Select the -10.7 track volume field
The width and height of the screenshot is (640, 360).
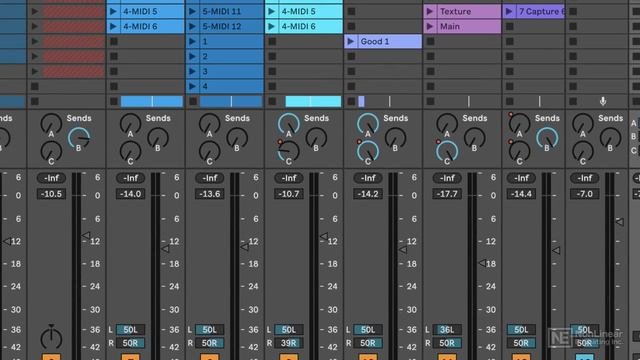pyautogui.click(x=289, y=194)
